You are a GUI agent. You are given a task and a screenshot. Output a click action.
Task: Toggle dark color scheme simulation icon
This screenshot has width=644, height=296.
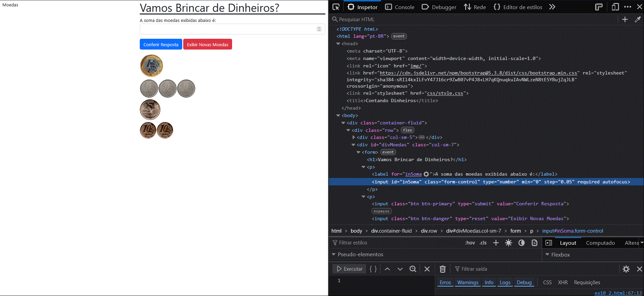click(x=521, y=243)
